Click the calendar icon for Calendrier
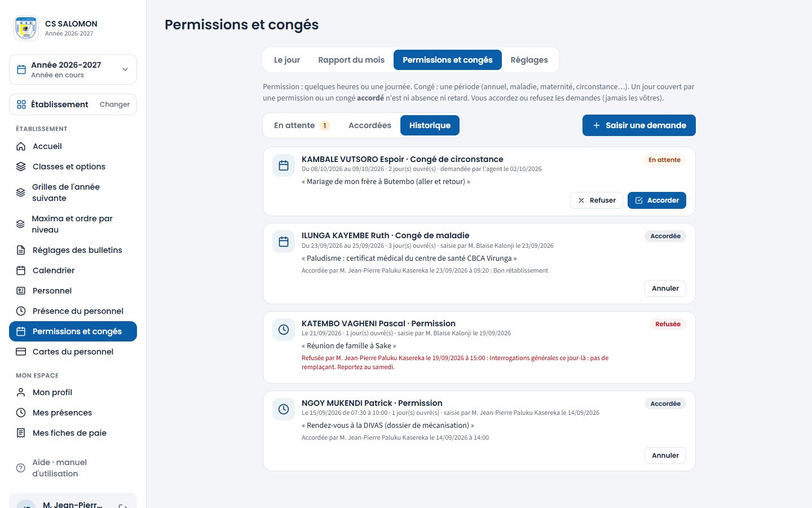 (x=21, y=270)
